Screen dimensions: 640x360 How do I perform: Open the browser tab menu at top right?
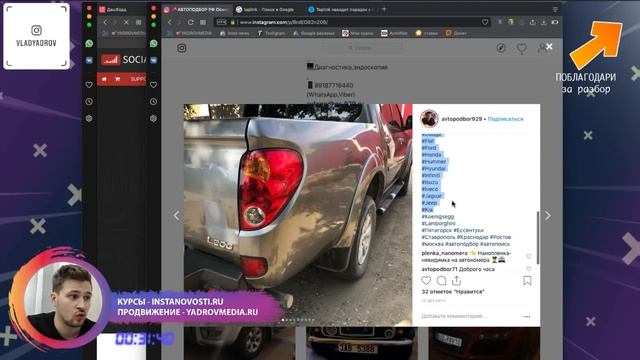pos(555,9)
